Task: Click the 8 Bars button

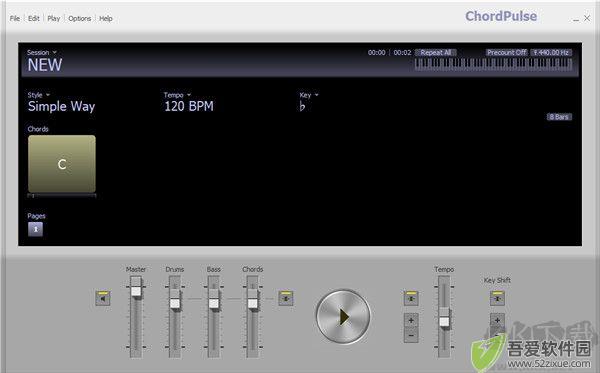Action: 559,117
